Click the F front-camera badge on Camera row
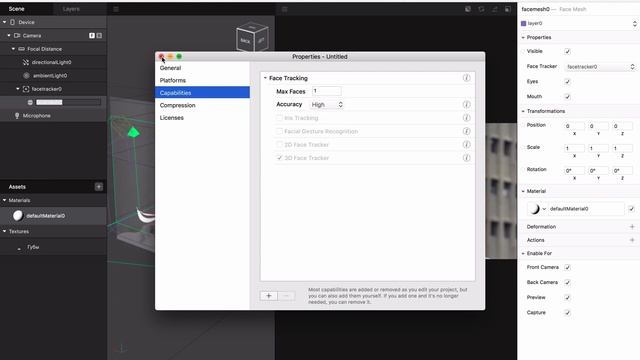Screen dimensions: 640x360 coord(92,36)
